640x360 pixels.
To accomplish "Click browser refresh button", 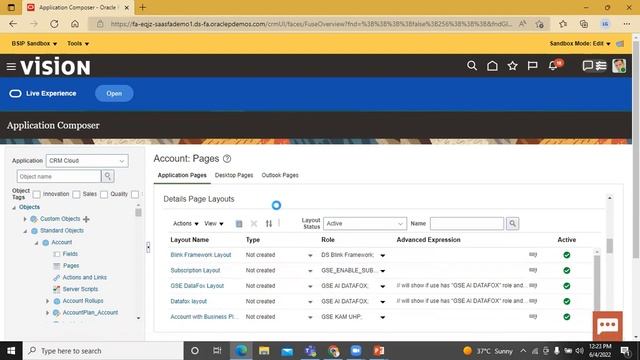I will coord(54,24).
